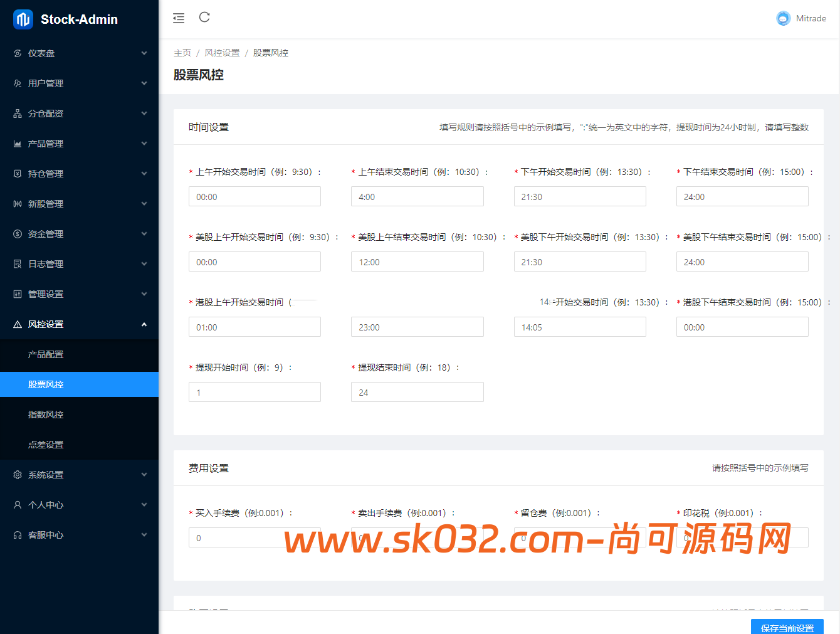Expand the 持仓管理 menu chevron
The width and height of the screenshot is (840, 634).
tap(144, 173)
